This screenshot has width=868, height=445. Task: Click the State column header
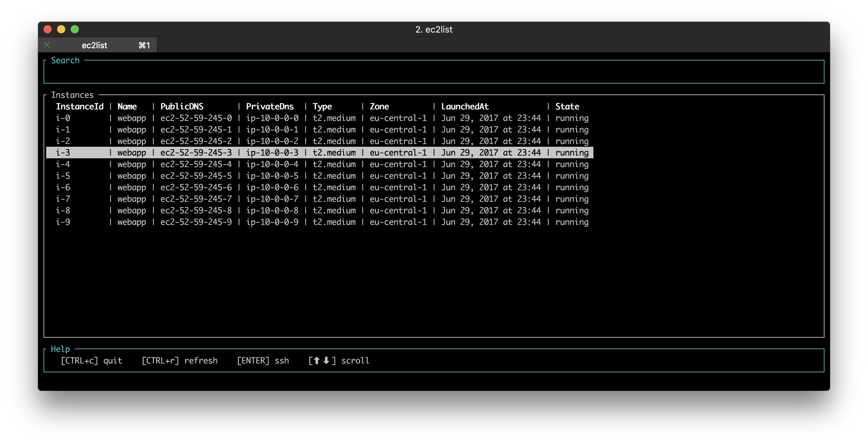[567, 107]
